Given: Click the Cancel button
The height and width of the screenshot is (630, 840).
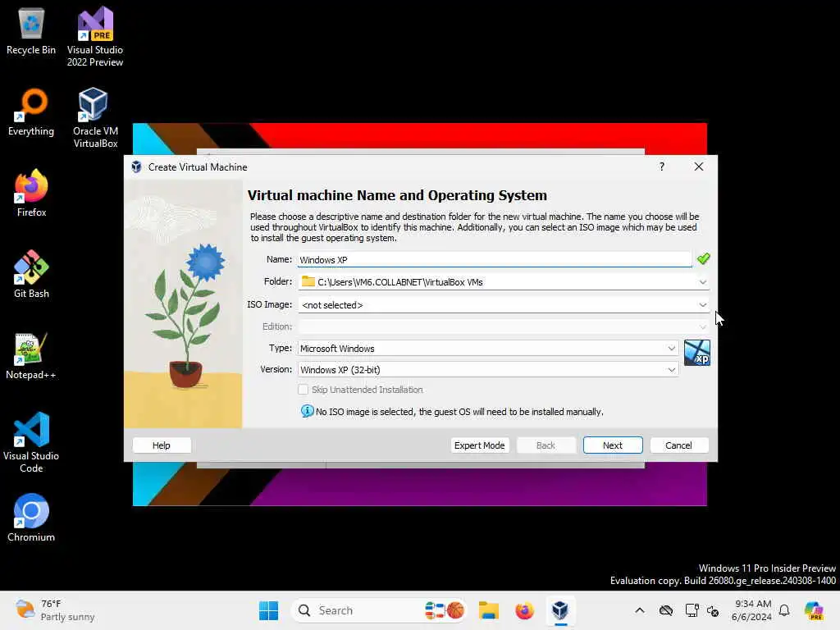Looking at the screenshot, I should (x=678, y=445).
